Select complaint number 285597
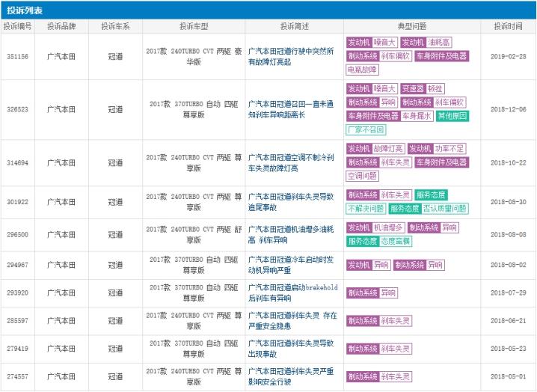This screenshot has width=537, height=392. tap(17, 321)
